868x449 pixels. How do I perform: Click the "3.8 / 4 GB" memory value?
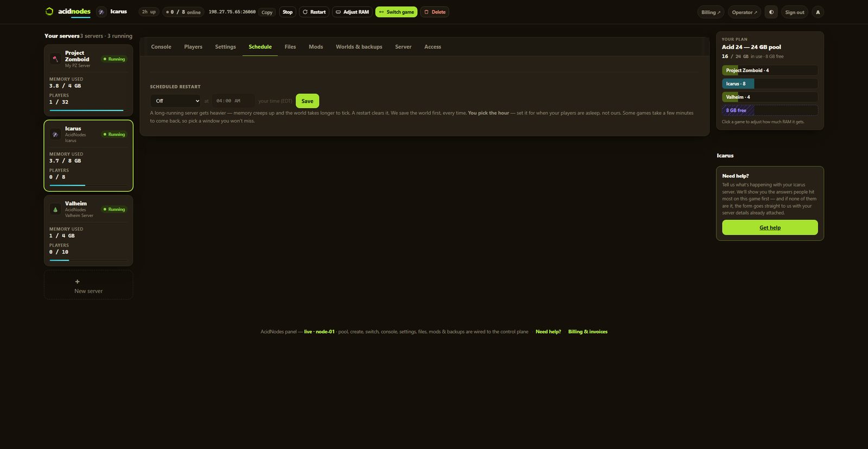[x=65, y=86]
